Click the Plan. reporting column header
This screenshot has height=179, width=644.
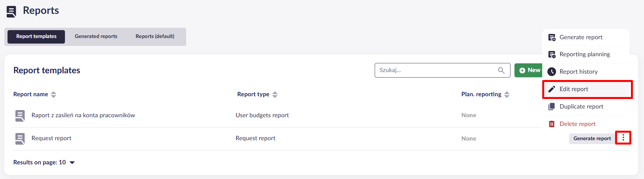(x=481, y=94)
